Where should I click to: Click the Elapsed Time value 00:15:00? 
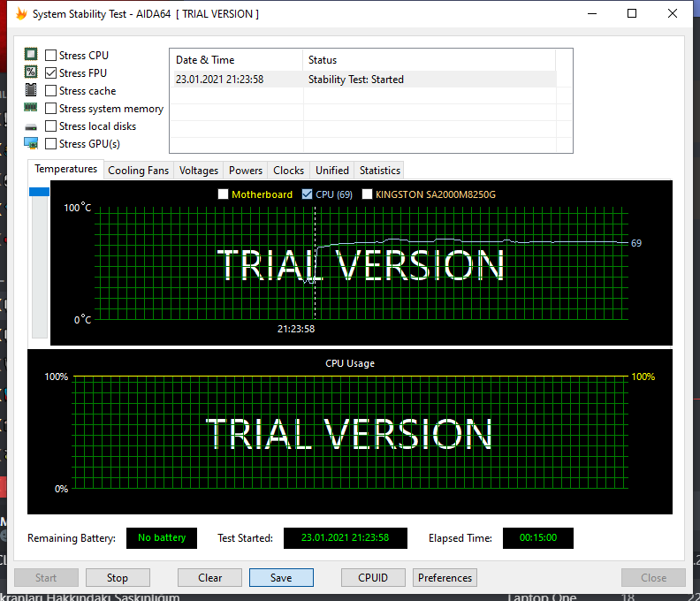tap(538, 538)
